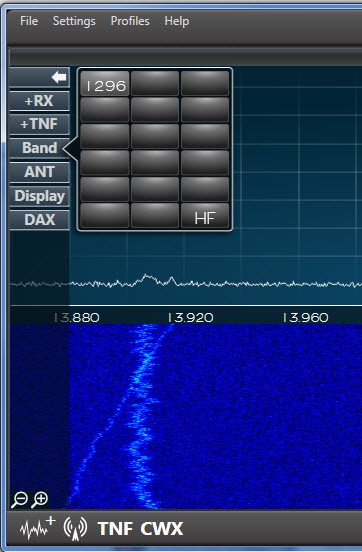This screenshot has width=362, height=552.
Task: Add a tracking notch filter with +TNF
Action: 39,124
